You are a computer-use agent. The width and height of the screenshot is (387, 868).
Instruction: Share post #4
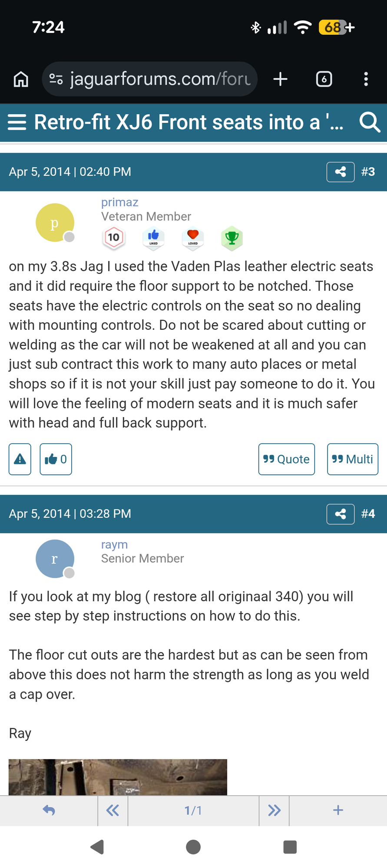coord(341,514)
